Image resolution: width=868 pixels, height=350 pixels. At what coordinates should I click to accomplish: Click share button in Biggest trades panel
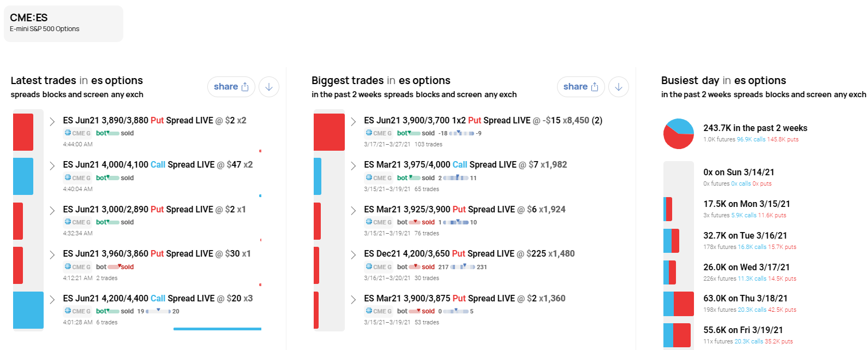[x=580, y=87]
